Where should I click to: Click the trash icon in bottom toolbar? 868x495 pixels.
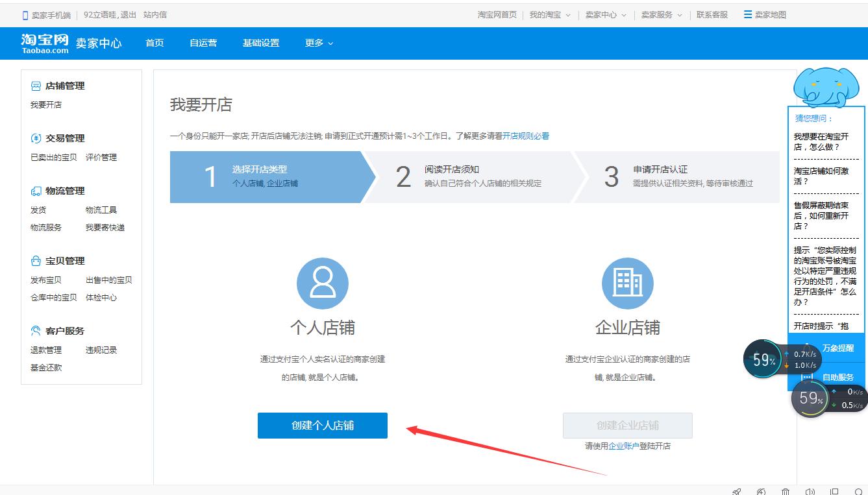(x=786, y=492)
